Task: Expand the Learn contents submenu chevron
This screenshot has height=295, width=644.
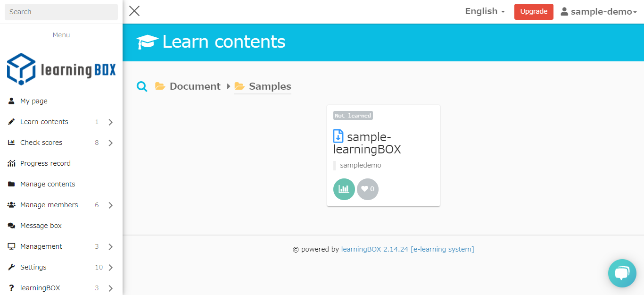Action: coord(110,122)
